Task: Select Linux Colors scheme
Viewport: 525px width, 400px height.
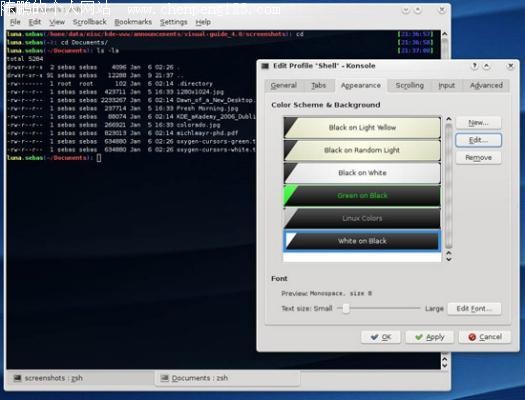Action: pos(362,218)
